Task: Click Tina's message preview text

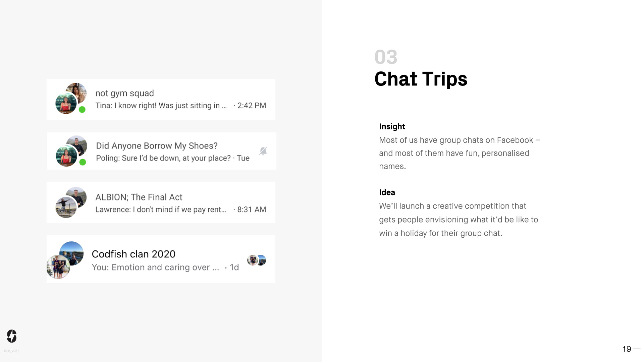Action: point(161,106)
